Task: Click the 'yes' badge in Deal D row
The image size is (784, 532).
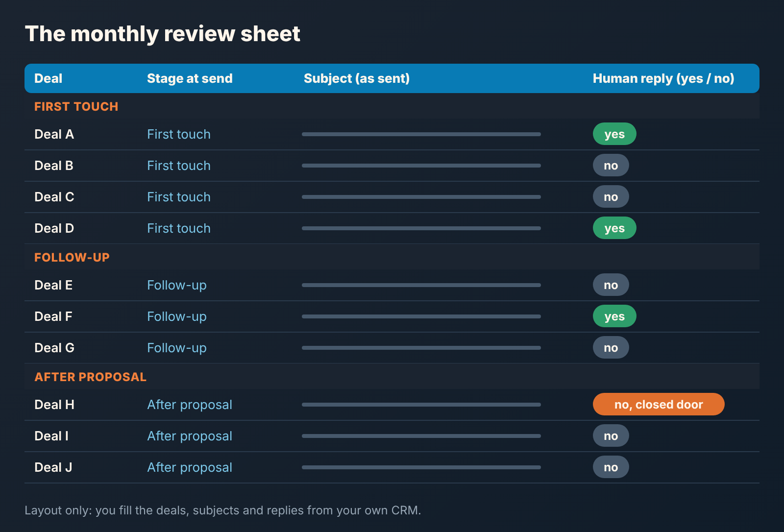Action: (x=614, y=228)
